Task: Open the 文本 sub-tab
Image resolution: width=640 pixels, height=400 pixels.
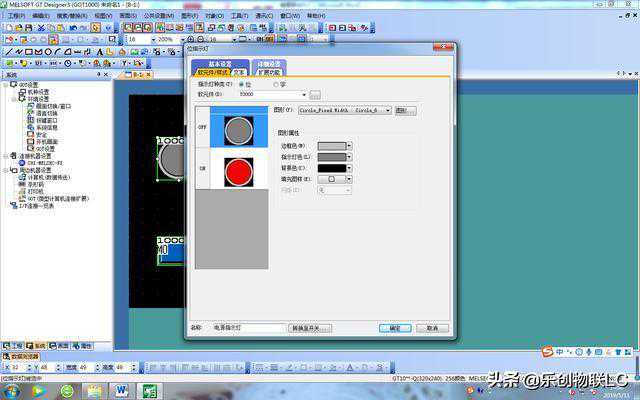Action: click(239, 72)
